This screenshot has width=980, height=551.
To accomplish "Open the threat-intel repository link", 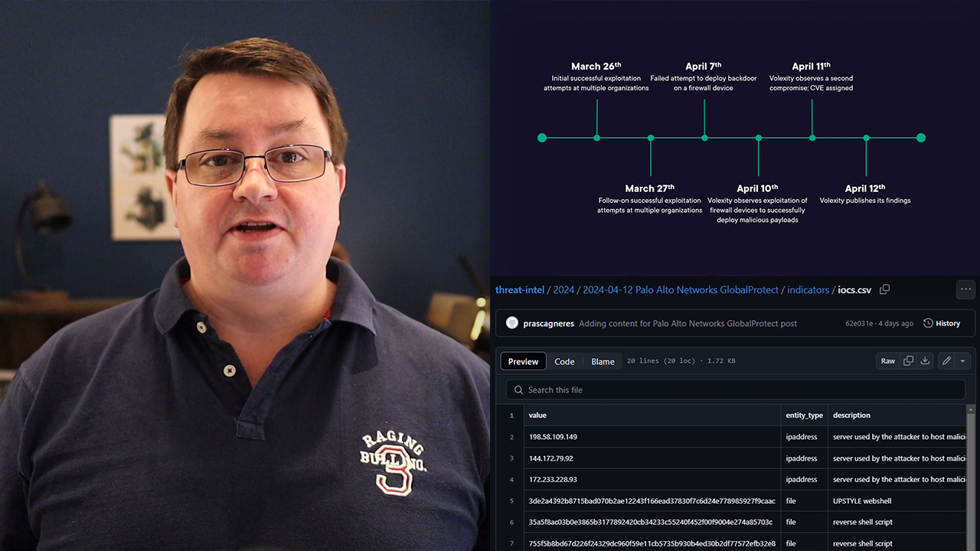I will click(520, 290).
